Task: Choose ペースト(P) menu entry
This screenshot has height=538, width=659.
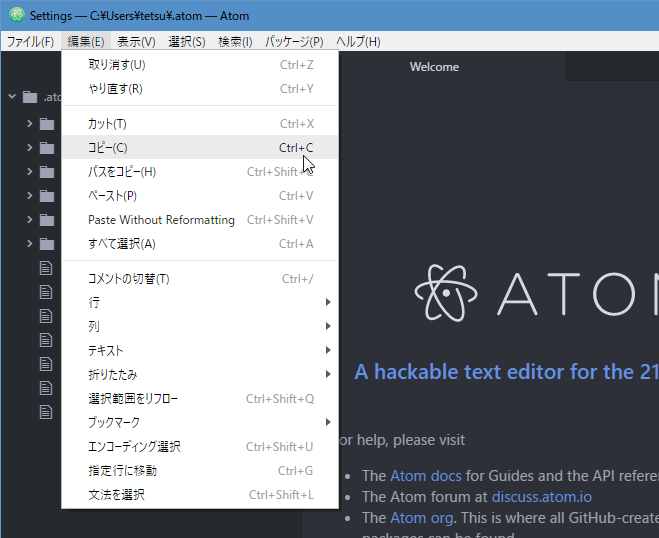Action: [112, 195]
